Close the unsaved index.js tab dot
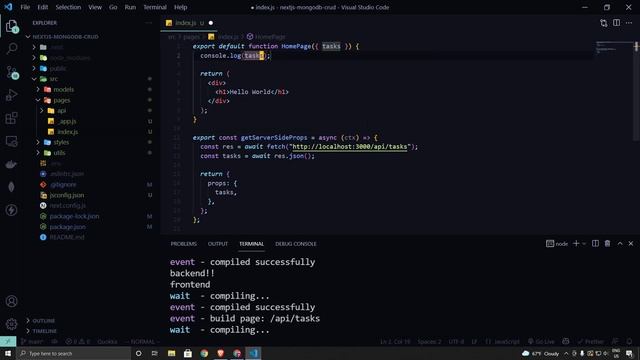640x360 pixels. pyautogui.click(x=211, y=23)
